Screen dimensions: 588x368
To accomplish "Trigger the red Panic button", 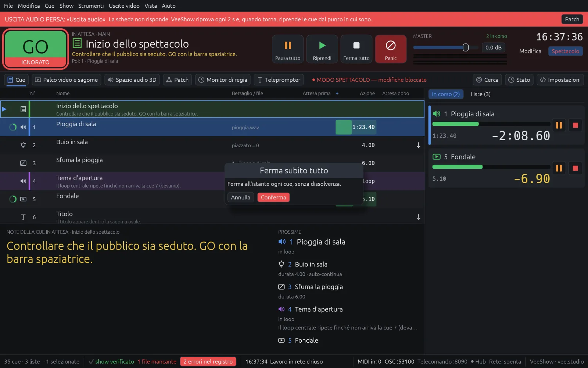I will click(x=391, y=49).
